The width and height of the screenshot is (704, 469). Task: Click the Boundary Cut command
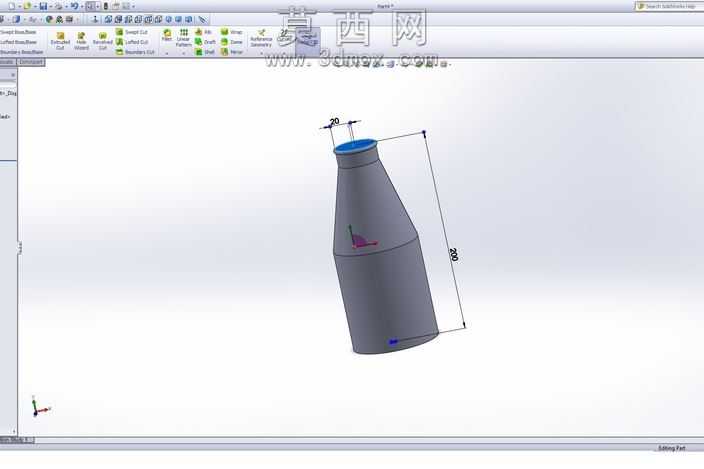click(x=135, y=52)
